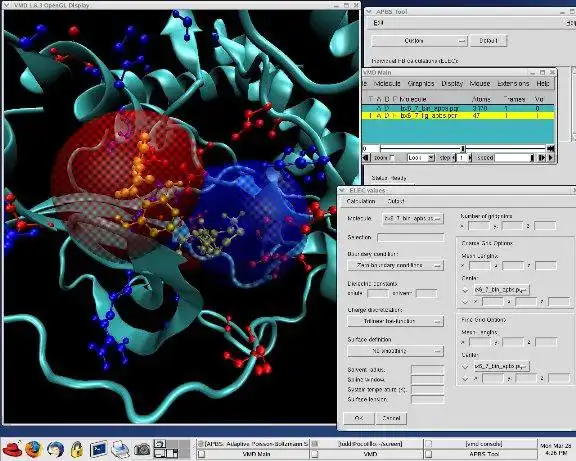
Task: Open the terminal launcher in the panel
Action: (x=98, y=449)
